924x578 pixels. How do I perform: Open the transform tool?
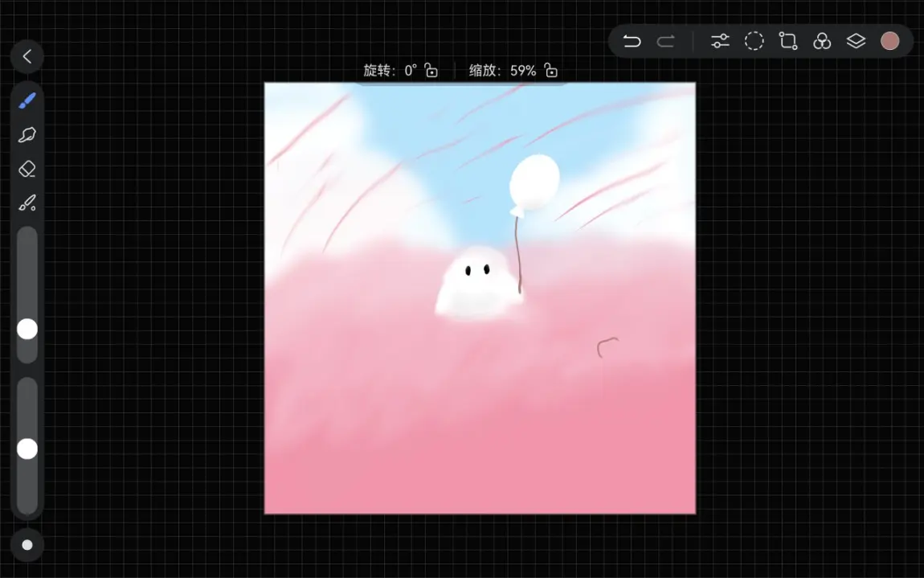coord(788,41)
